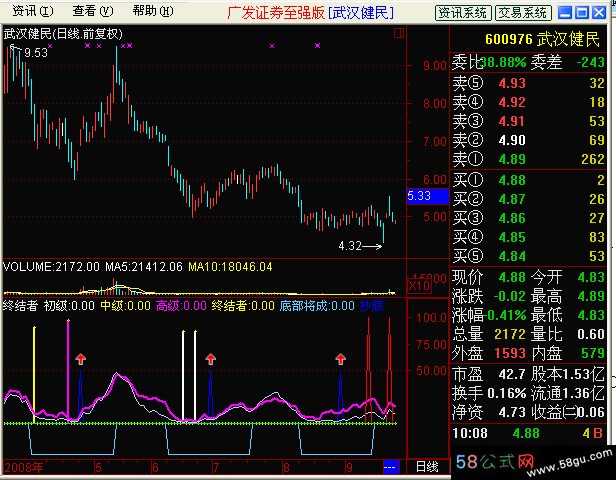The width and height of the screenshot is (616, 480).
Task: Click the 终结者 indicator name label
Action: tap(20, 305)
